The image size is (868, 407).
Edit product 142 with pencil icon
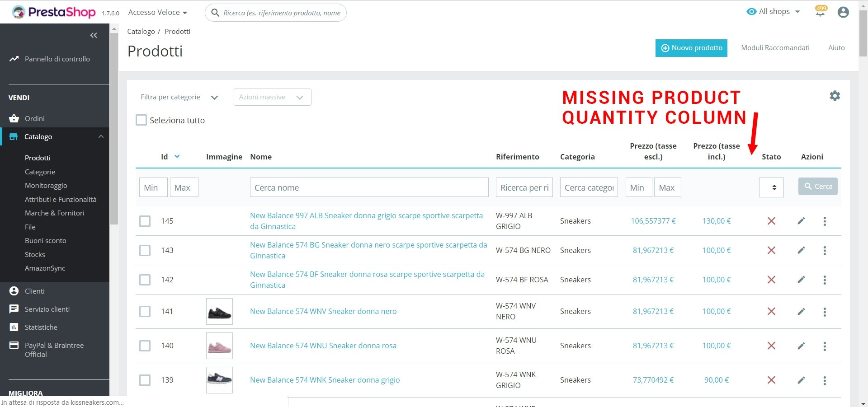(x=801, y=280)
